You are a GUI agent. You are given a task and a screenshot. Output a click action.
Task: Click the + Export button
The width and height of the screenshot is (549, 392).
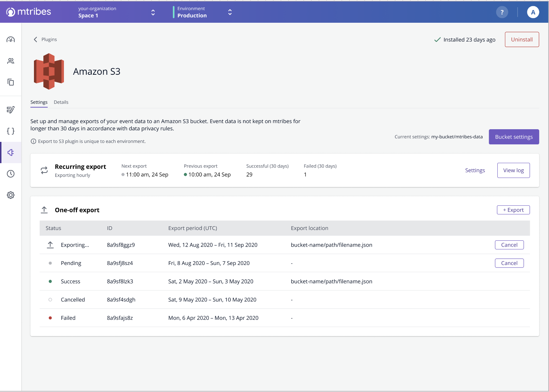point(513,210)
